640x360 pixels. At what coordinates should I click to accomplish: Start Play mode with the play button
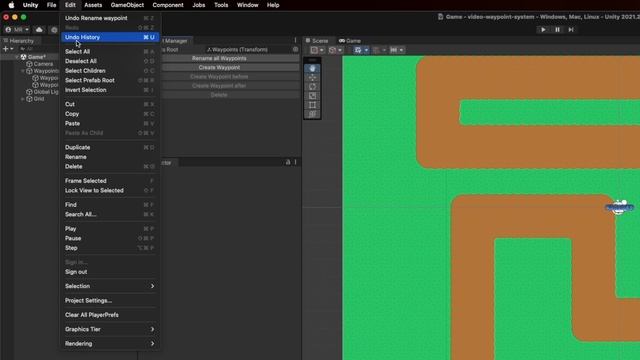coord(543,29)
